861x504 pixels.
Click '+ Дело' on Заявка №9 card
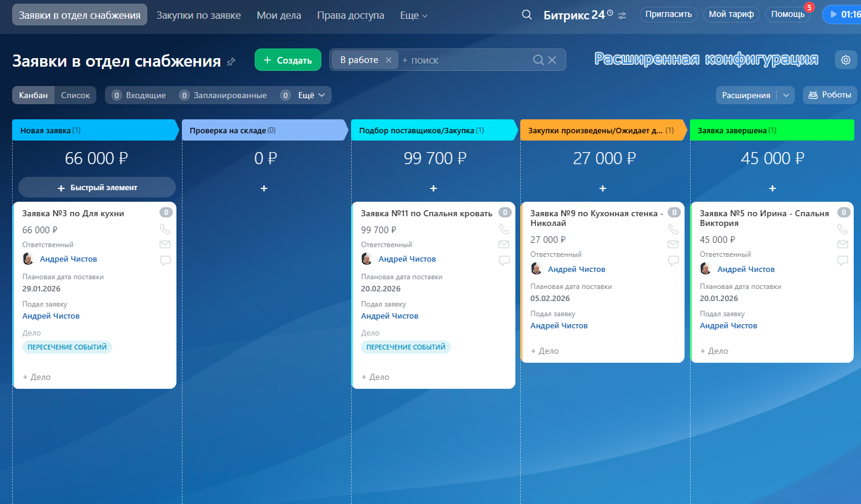pos(544,351)
